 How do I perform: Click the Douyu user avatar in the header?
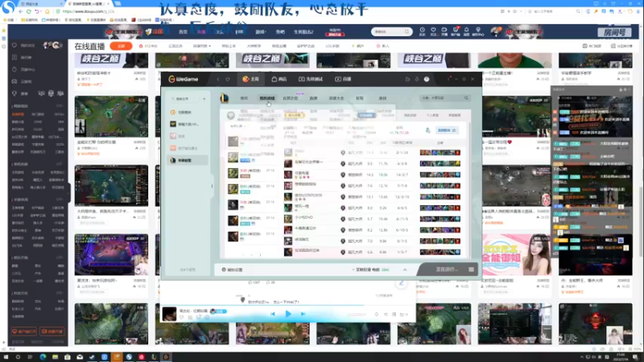(496, 31)
